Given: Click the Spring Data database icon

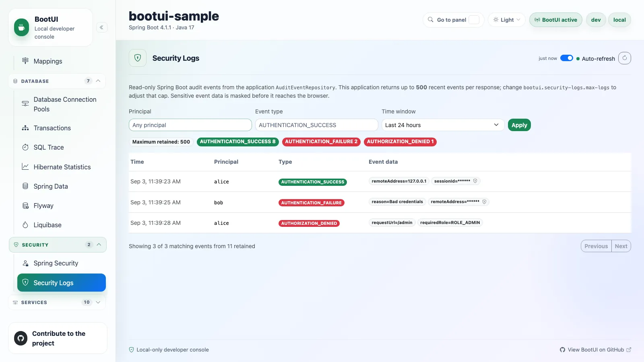Looking at the screenshot, I should point(25,186).
